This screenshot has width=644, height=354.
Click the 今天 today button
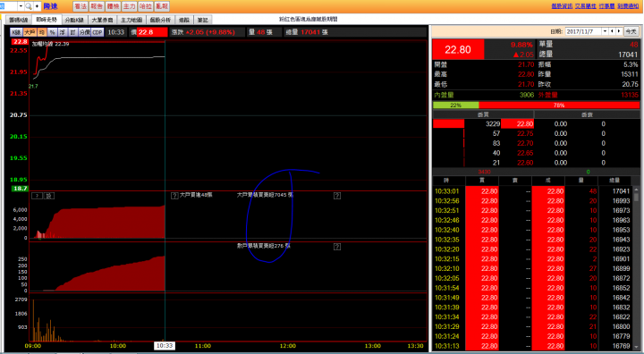pyautogui.click(x=631, y=31)
